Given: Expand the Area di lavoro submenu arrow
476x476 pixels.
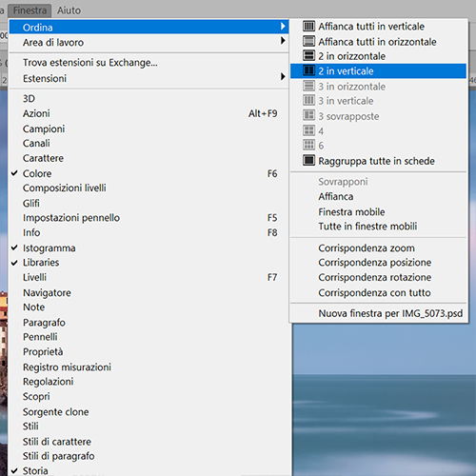Looking at the screenshot, I should [x=283, y=41].
